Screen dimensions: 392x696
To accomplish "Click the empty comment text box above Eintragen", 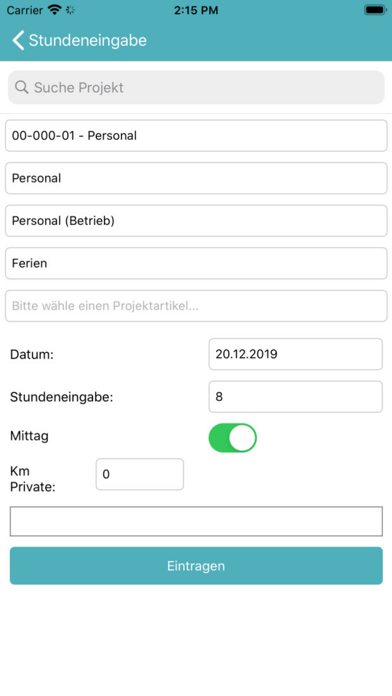I will point(196,521).
